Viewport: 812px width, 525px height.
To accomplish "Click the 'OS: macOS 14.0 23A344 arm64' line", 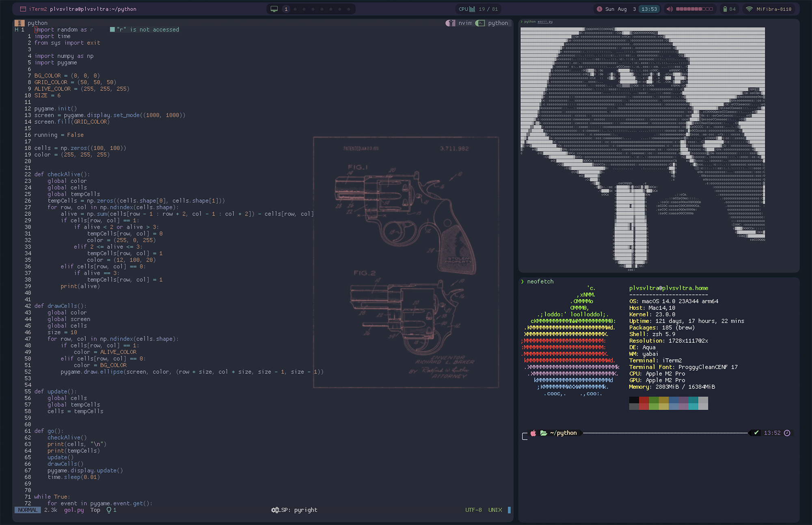I will click(674, 301).
